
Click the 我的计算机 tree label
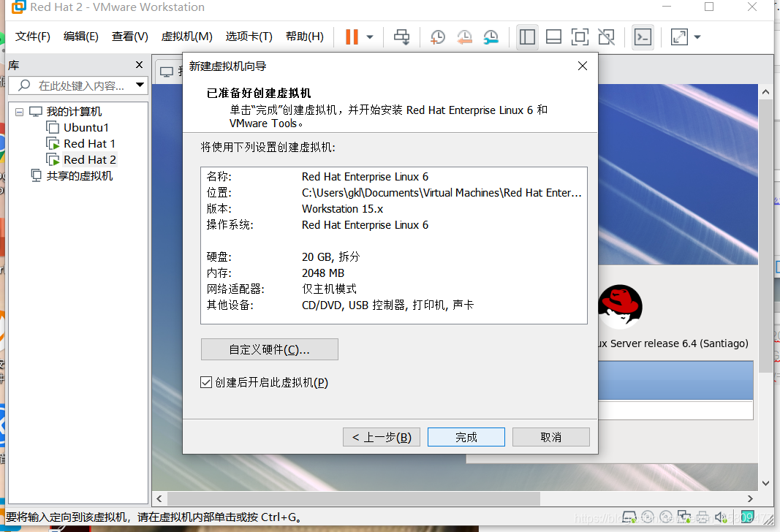click(74, 111)
